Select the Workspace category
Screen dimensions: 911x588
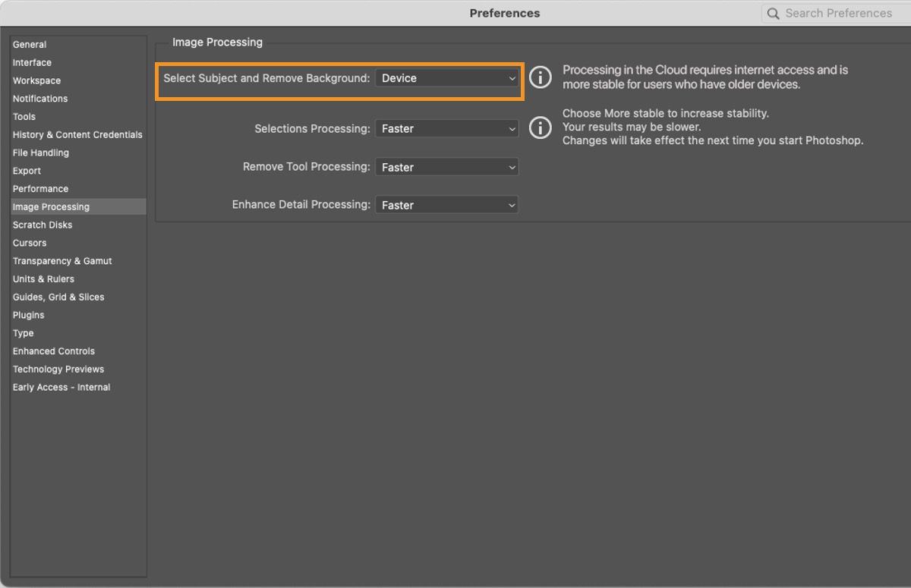pos(36,80)
